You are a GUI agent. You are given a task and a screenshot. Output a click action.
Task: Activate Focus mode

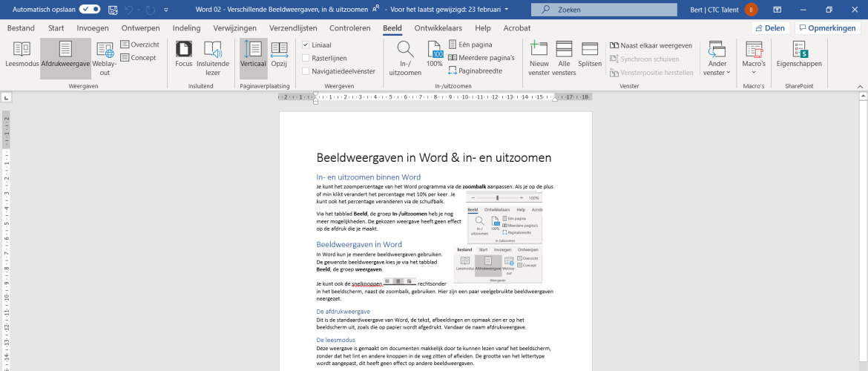coord(184,54)
